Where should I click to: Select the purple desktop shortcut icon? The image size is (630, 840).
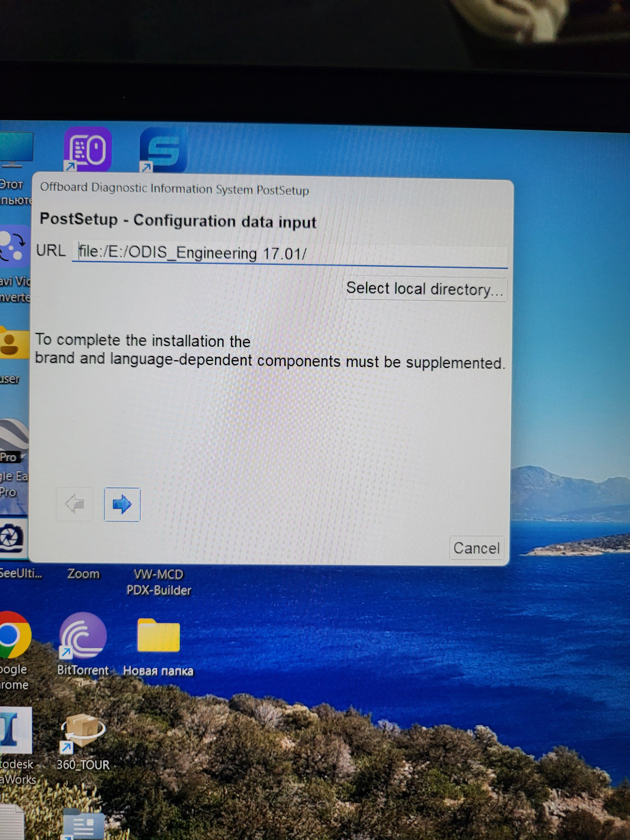pos(87,150)
